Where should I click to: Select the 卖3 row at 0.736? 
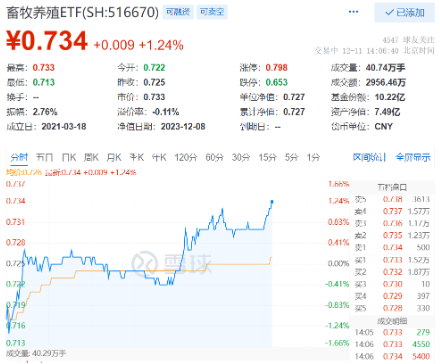click(392, 223)
